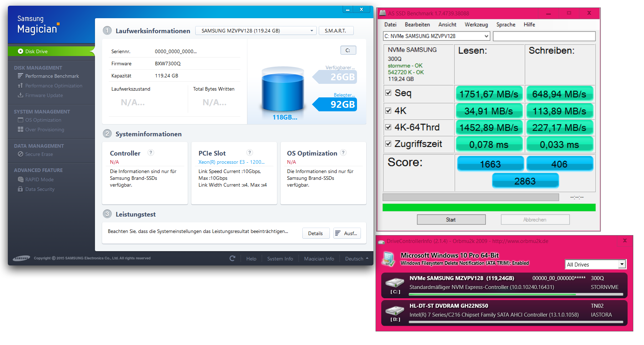The width and height of the screenshot is (644, 345).
Task: Click the Seq write result 648,94 MB/s
Action: [559, 94]
